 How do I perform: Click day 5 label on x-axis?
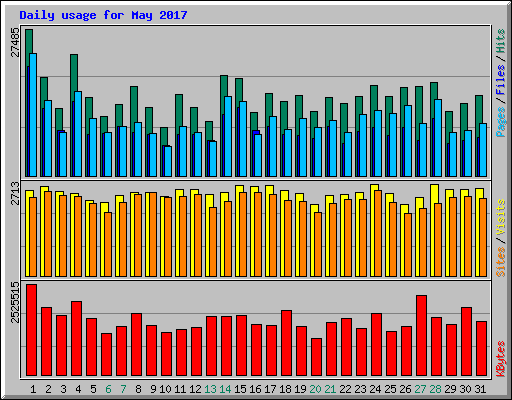(93, 389)
